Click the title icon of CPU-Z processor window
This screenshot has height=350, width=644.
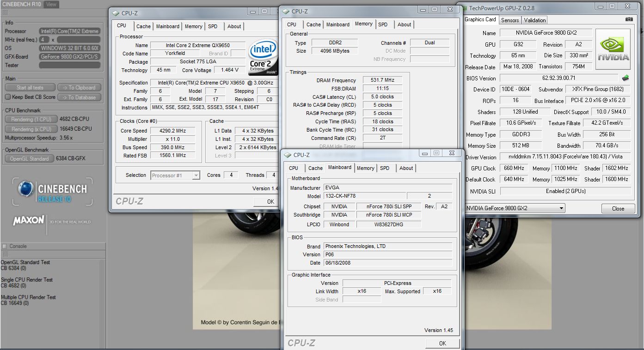click(116, 13)
